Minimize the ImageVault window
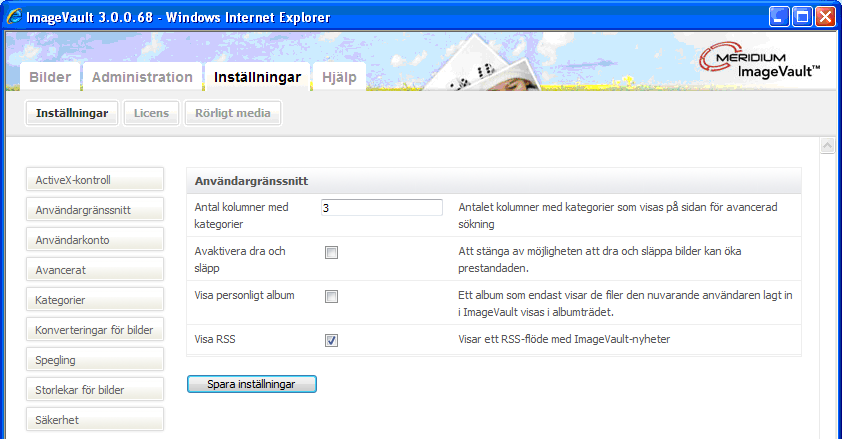The width and height of the screenshot is (842, 439). pos(779,17)
